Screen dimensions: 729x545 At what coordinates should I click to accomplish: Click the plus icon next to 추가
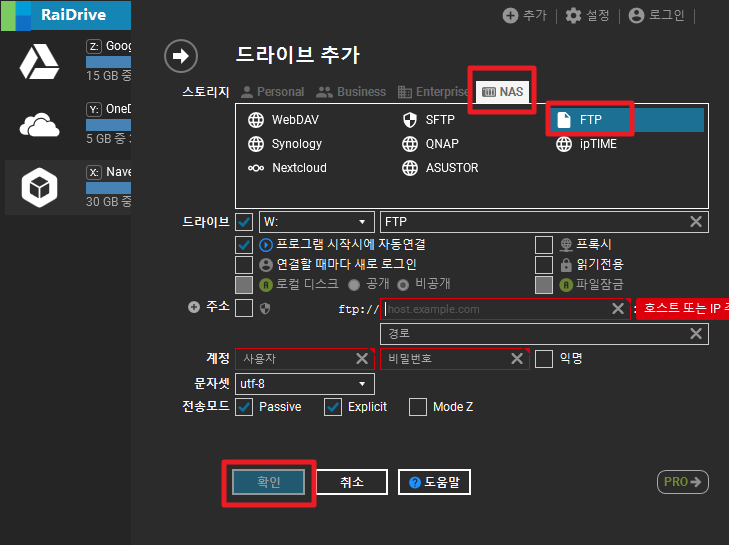(x=510, y=15)
